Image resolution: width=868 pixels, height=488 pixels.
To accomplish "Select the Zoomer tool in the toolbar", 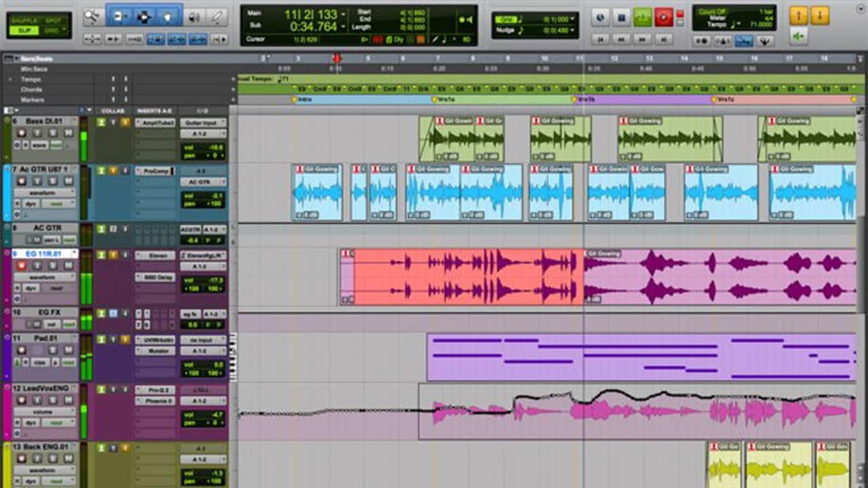I will click(x=94, y=16).
